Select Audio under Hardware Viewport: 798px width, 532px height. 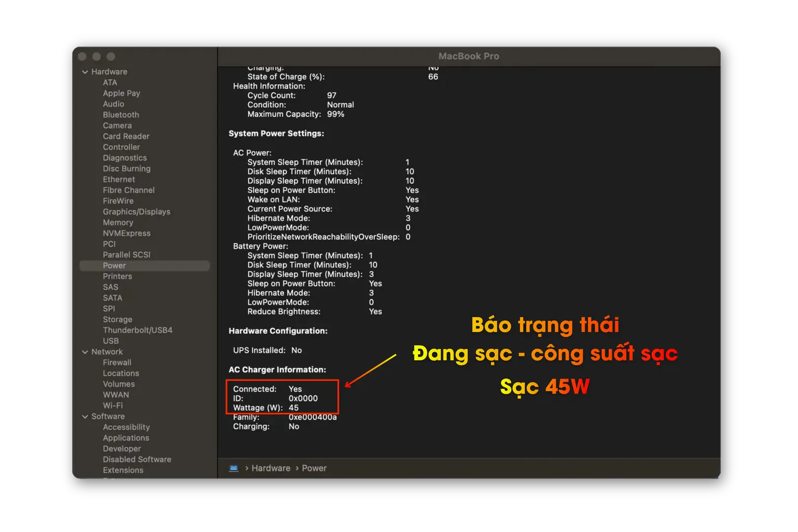113,104
